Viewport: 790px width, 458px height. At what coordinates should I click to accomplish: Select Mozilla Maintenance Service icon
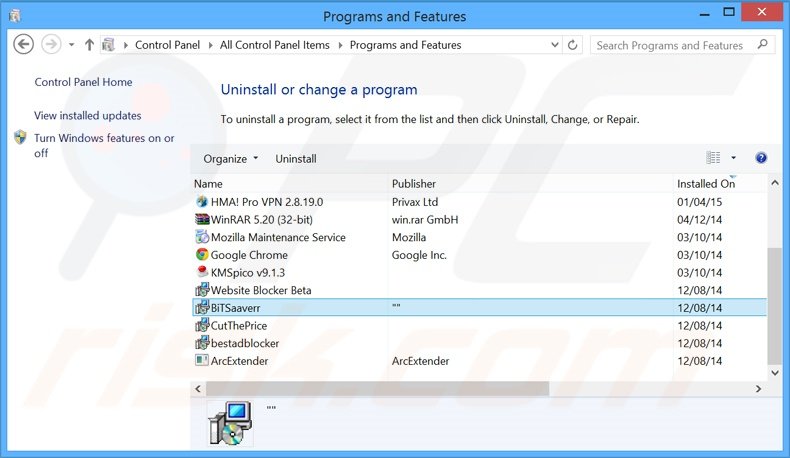point(202,236)
